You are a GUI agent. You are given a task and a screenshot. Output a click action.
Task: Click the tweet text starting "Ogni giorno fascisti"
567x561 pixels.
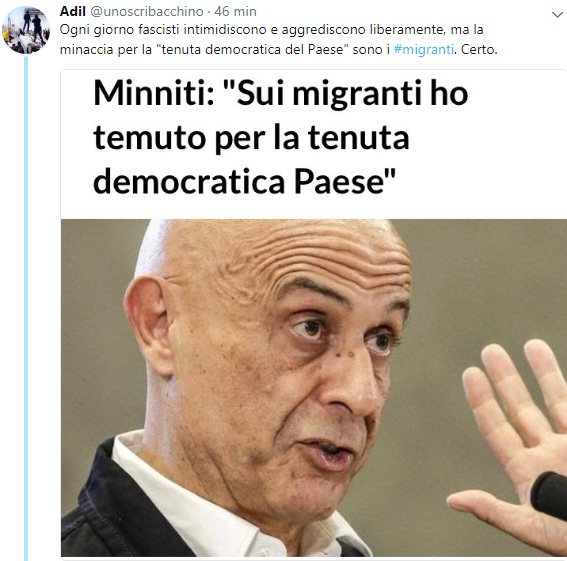(278, 39)
